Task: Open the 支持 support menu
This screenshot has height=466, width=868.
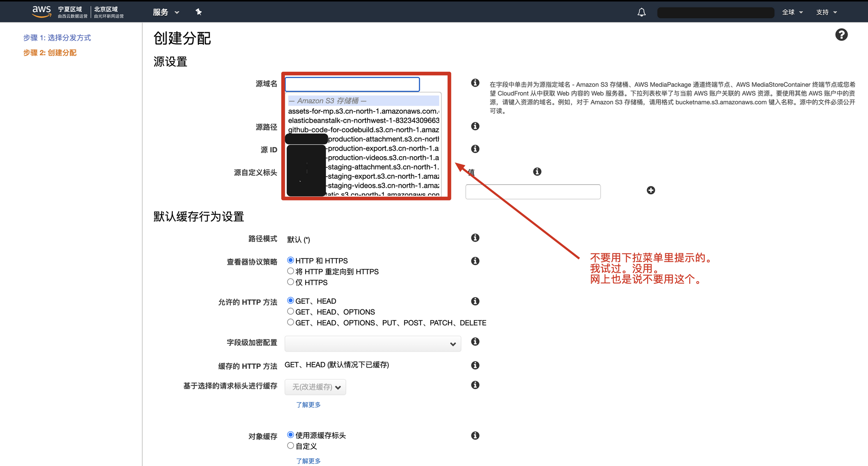Action: click(x=826, y=12)
